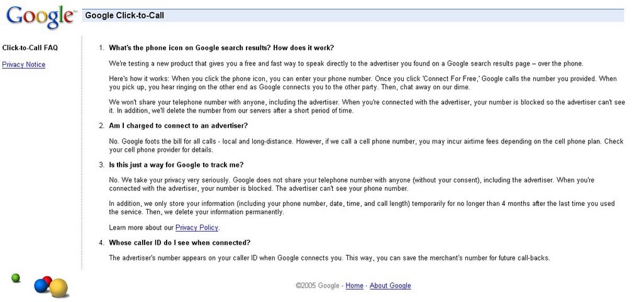
Task: Click the Google logo
Action: 40,17
